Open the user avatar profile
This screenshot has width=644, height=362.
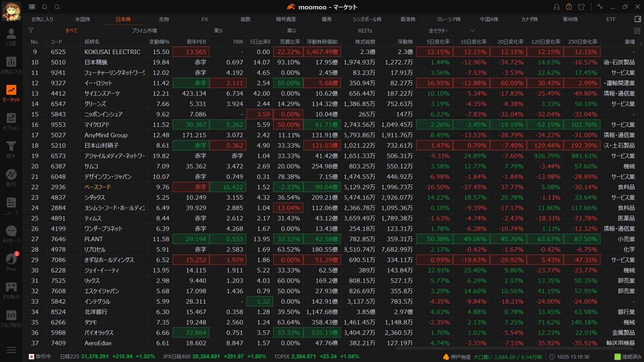(x=11, y=11)
